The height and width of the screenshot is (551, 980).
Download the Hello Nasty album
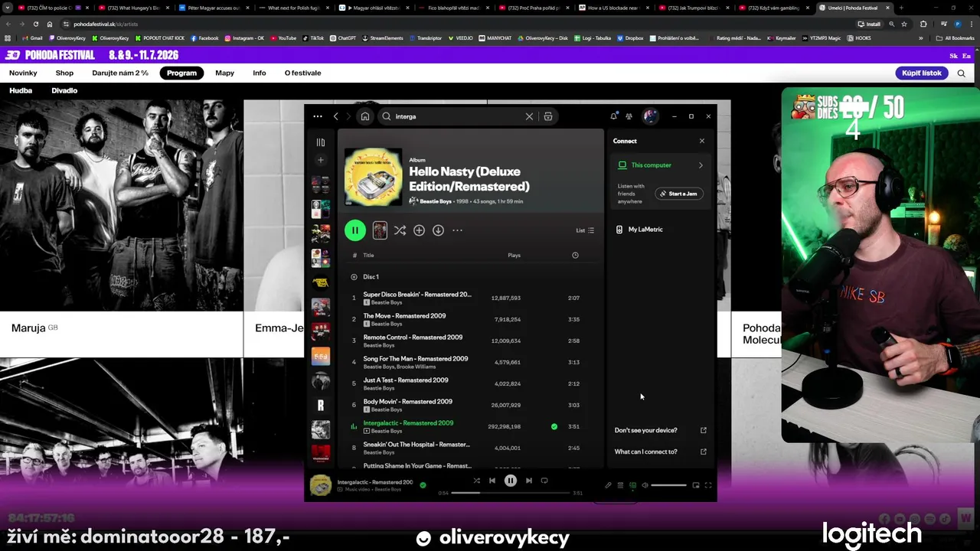[438, 230]
